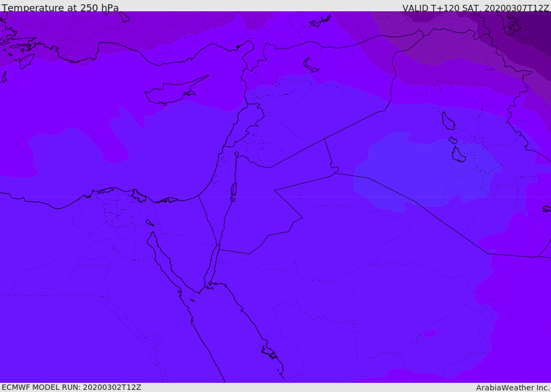This screenshot has width=551, height=392.
Task: Click the Dead Sea outline
Action: [x=234, y=190]
